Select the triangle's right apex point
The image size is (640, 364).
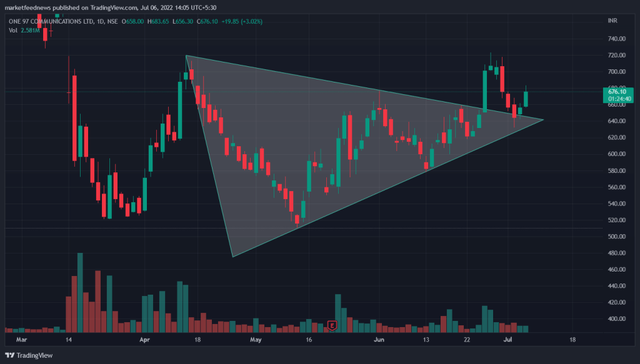click(x=543, y=119)
